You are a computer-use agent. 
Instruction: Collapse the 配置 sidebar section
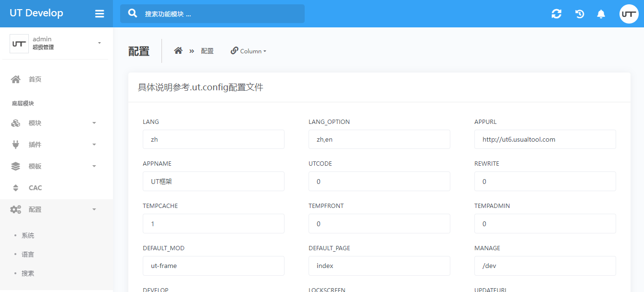point(54,209)
